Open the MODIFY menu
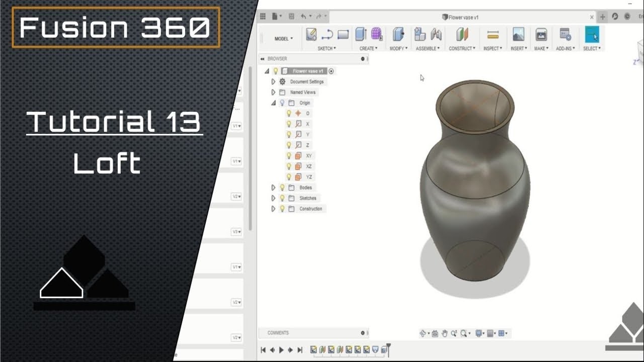This screenshot has width=644, height=362. pyautogui.click(x=398, y=49)
